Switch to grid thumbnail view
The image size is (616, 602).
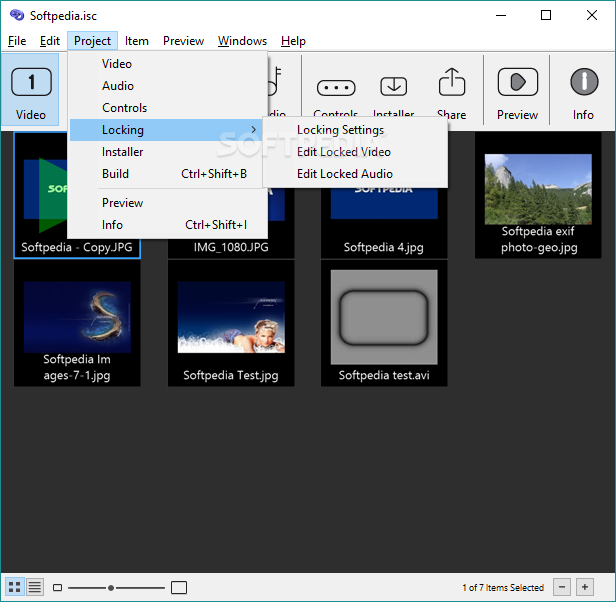point(15,587)
